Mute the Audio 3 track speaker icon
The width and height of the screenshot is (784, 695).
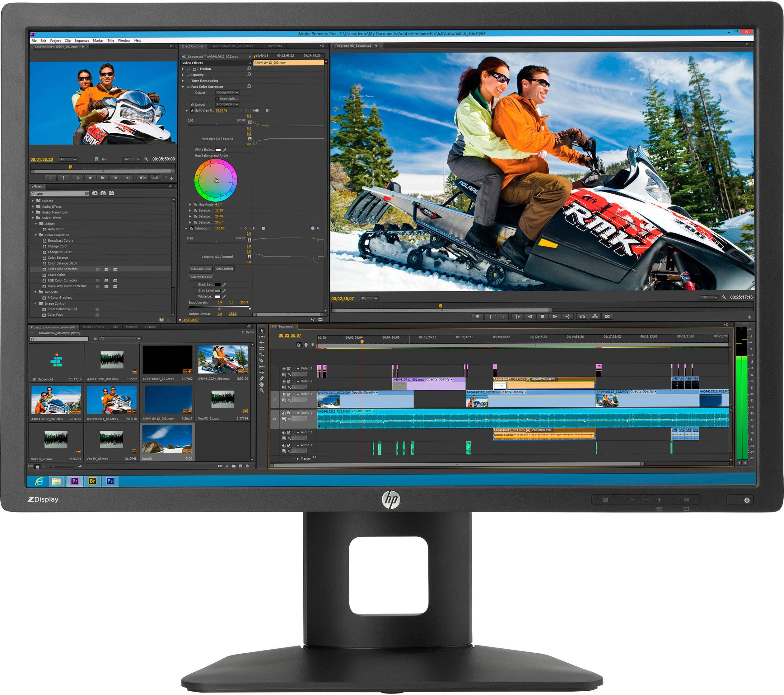coord(284,446)
